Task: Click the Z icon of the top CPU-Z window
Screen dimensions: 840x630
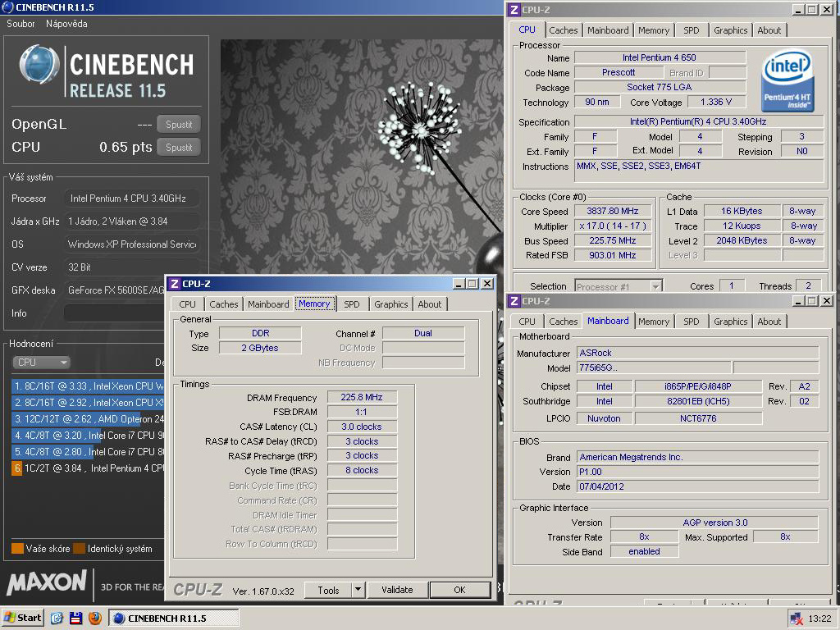Action: pyautogui.click(x=514, y=10)
